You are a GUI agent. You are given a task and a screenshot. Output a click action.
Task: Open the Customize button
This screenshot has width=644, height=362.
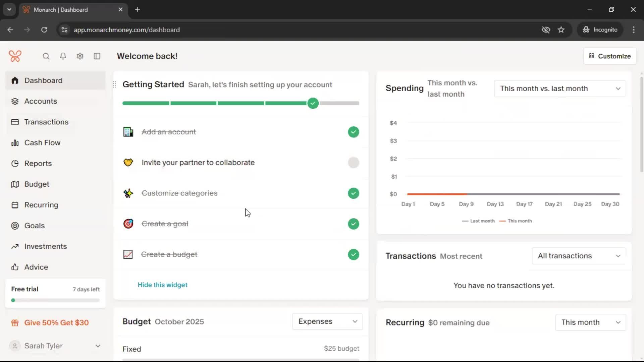click(x=609, y=56)
